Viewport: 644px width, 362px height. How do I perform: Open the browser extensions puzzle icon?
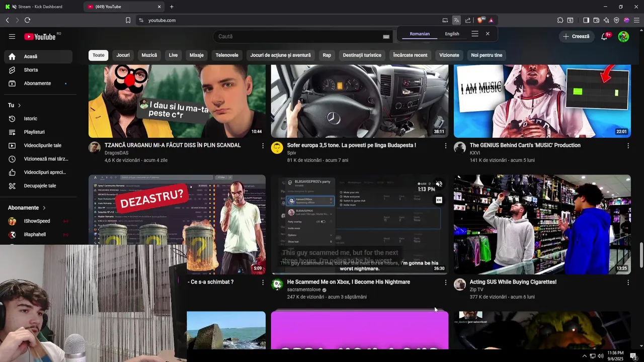click(x=560, y=20)
